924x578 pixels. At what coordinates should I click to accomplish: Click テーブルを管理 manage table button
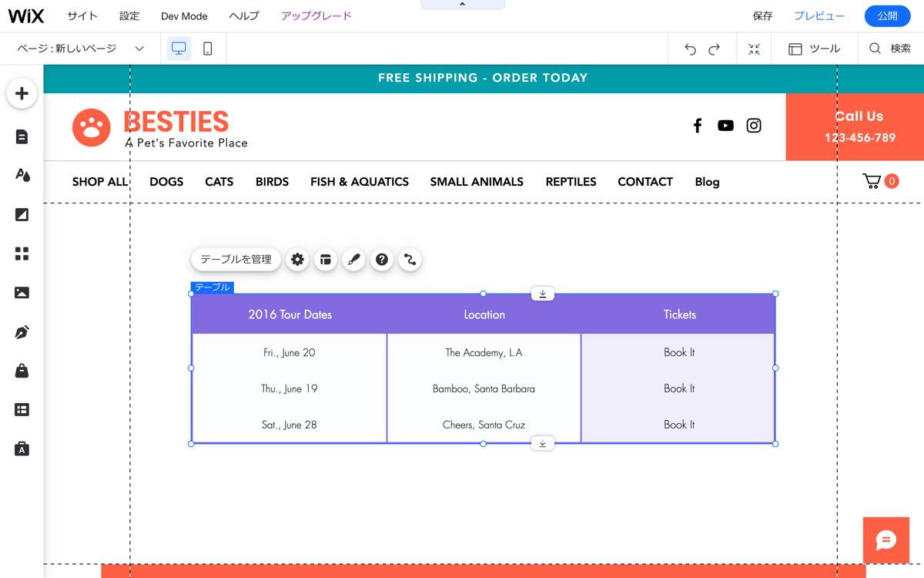(x=236, y=260)
